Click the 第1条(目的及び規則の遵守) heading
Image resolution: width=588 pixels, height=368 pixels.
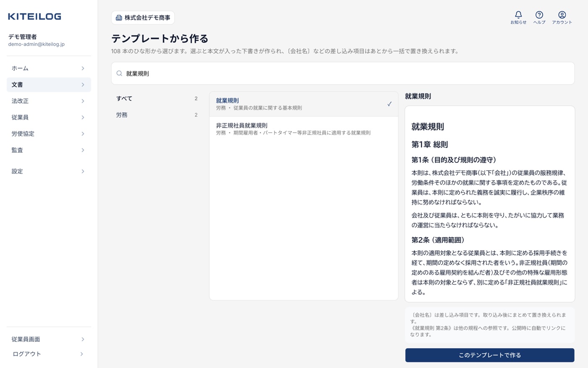click(x=454, y=160)
